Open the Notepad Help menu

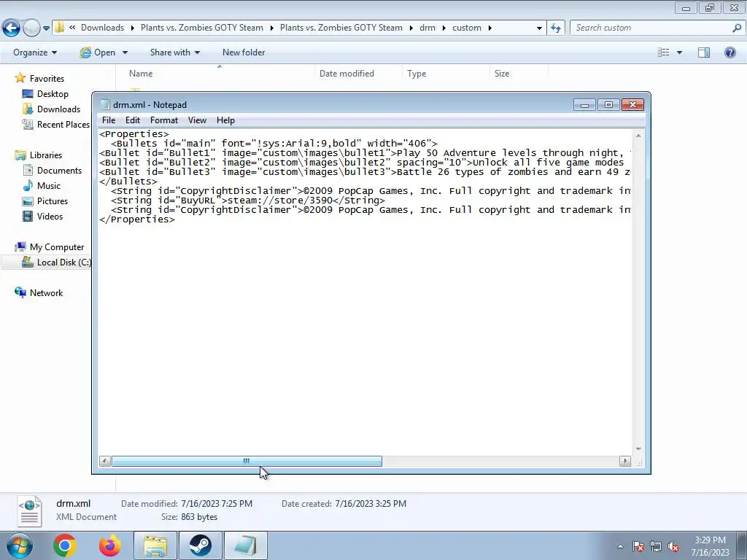tap(225, 120)
